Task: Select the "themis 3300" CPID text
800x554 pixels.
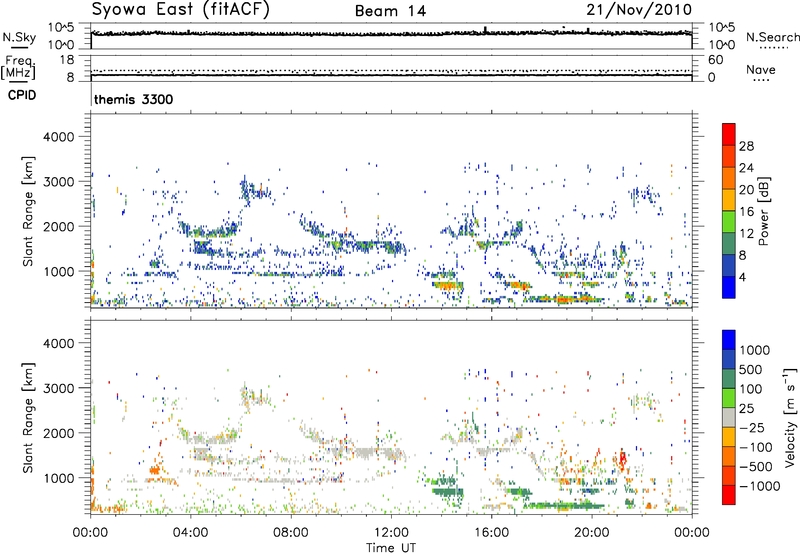Action: [134, 99]
